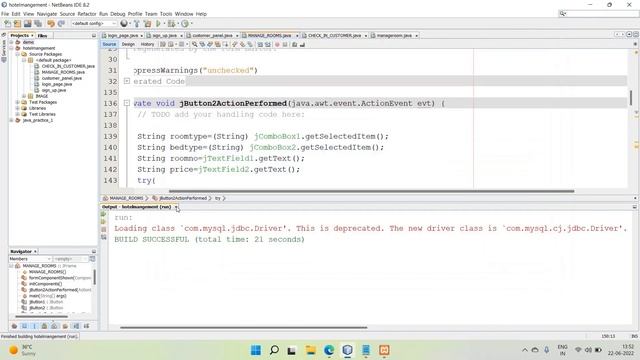640x360 pixels.
Task: Switch to the login_page.java tab
Action: point(122,36)
